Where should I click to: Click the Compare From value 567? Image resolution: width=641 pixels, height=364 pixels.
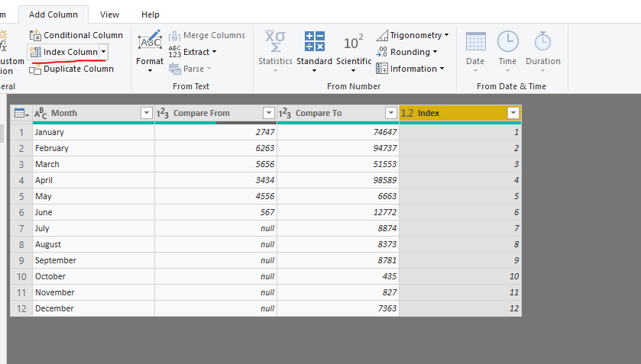[215, 212]
